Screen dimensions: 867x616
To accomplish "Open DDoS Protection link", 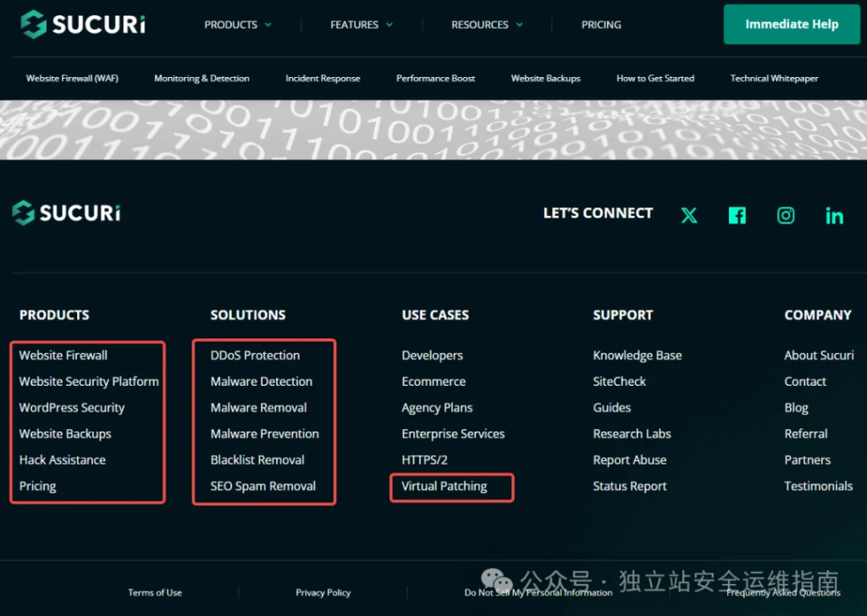I will 255,355.
